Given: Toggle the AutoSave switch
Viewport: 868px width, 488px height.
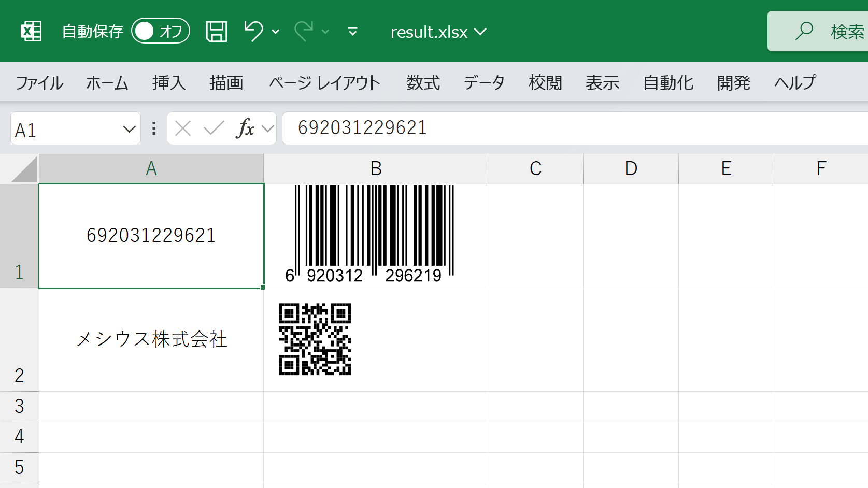Looking at the screenshot, I should [161, 31].
